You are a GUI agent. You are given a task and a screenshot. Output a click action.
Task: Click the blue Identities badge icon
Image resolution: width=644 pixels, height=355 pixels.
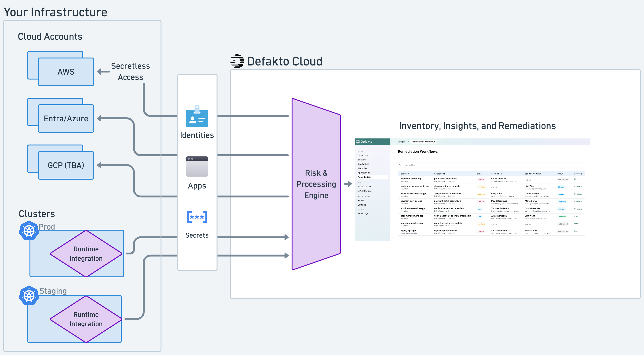coord(197,116)
